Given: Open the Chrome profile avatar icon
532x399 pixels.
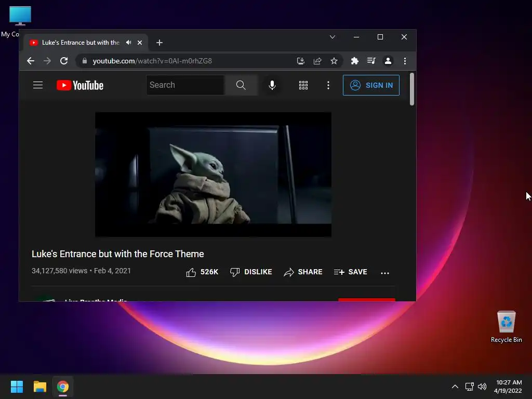Looking at the screenshot, I should pos(388,61).
